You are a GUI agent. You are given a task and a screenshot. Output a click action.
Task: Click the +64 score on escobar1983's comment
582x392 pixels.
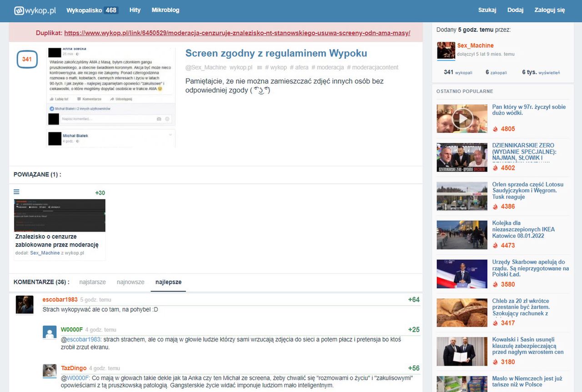click(x=414, y=299)
